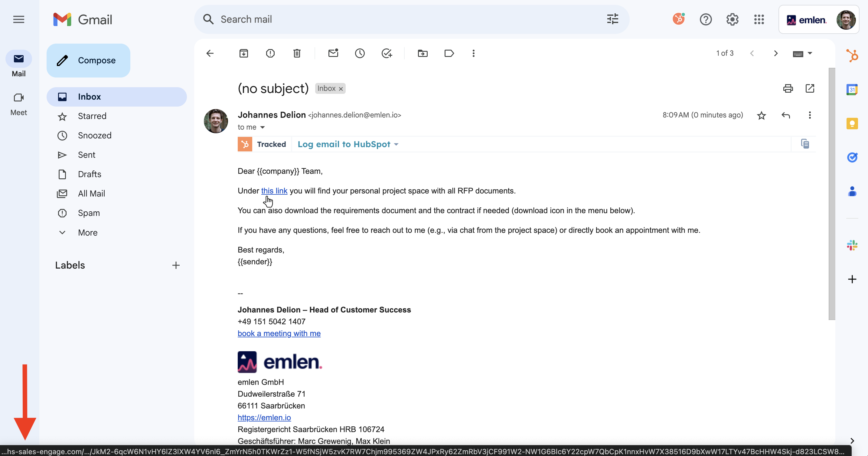Archive this email conversation

[244, 53]
